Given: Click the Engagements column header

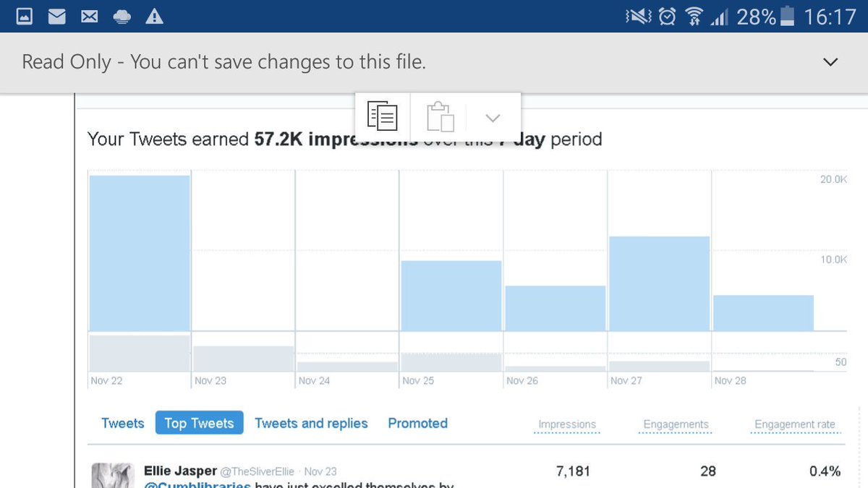Looking at the screenshot, I should tap(676, 425).
